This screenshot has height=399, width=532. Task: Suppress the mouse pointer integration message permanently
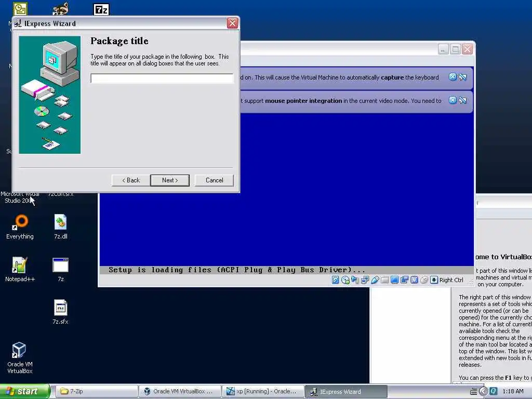(x=463, y=100)
